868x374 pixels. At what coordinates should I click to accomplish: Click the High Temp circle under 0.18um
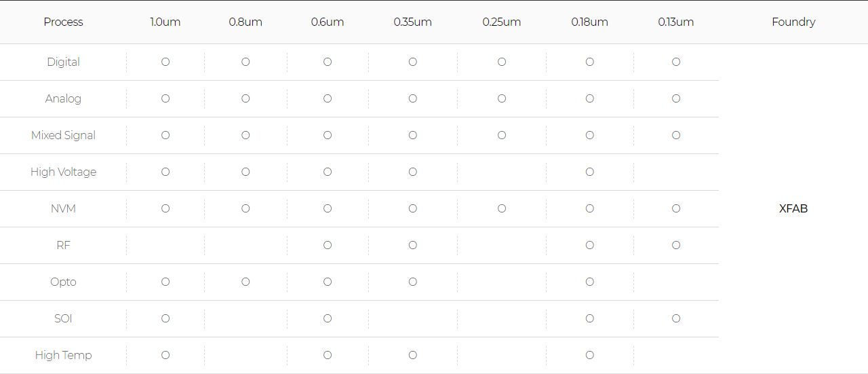pos(590,355)
